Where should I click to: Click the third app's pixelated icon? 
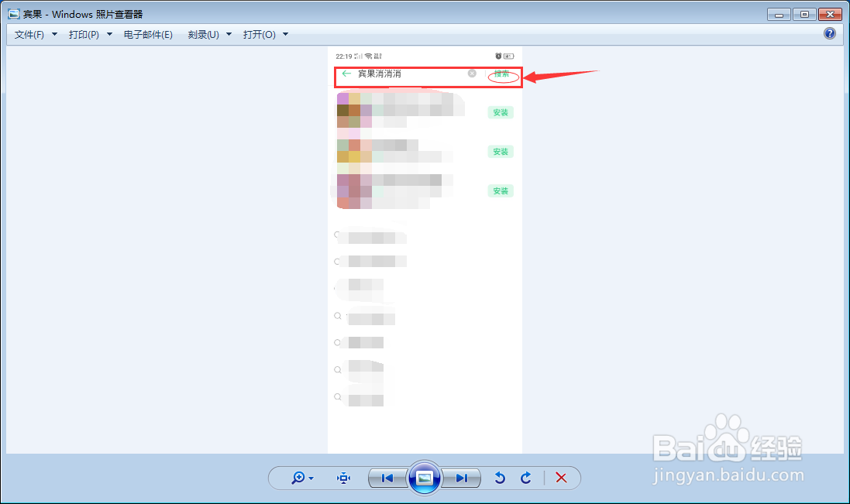click(354, 192)
